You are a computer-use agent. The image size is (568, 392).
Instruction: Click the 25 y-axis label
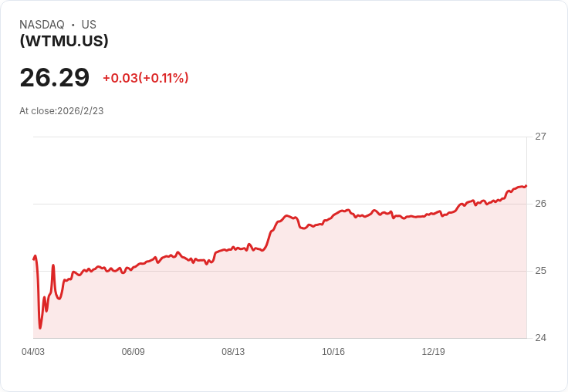point(540,271)
